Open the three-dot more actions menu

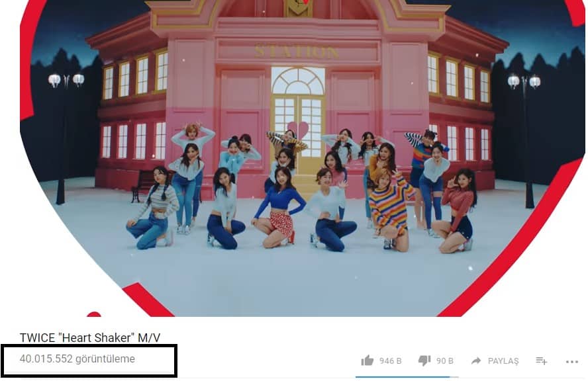click(x=572, y=362)
